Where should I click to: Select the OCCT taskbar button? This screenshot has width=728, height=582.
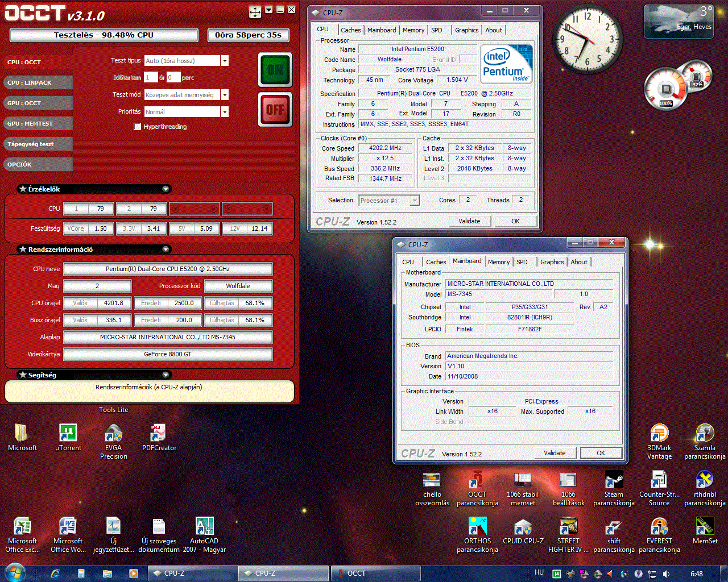click(x=375, y=573)
